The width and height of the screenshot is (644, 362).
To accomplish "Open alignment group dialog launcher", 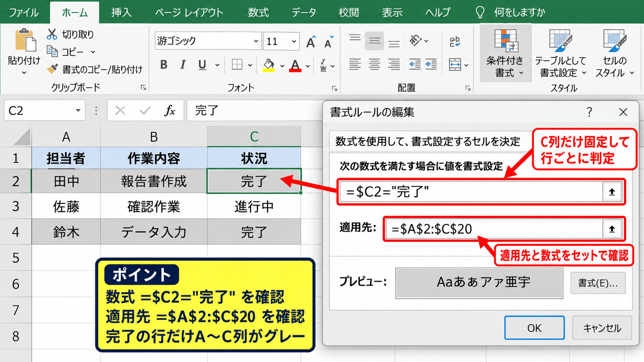I will tap(468, 88).
